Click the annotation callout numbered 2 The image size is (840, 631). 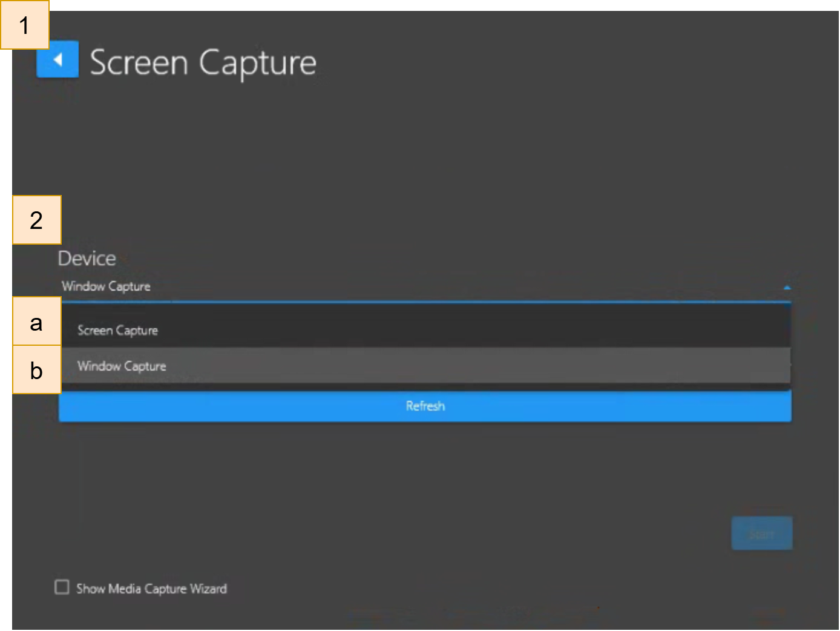pyautogui.click(x=36, y=220)
